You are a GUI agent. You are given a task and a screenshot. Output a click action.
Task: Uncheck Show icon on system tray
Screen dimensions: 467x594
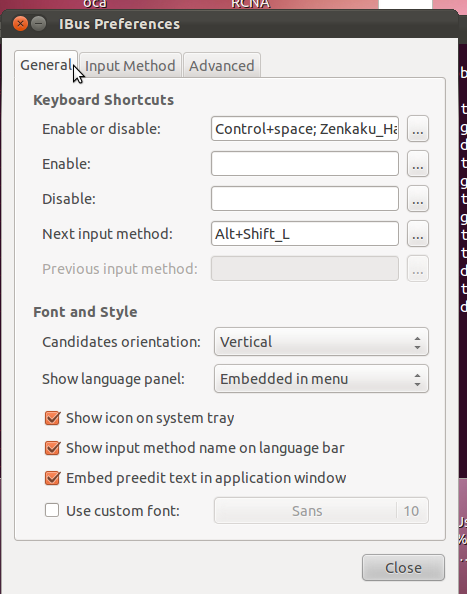pos(52,418)
